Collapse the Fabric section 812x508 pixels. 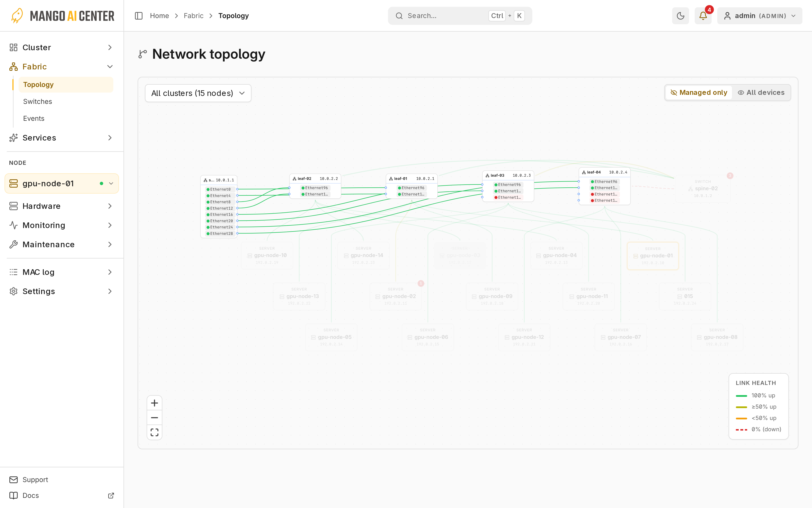62,67
